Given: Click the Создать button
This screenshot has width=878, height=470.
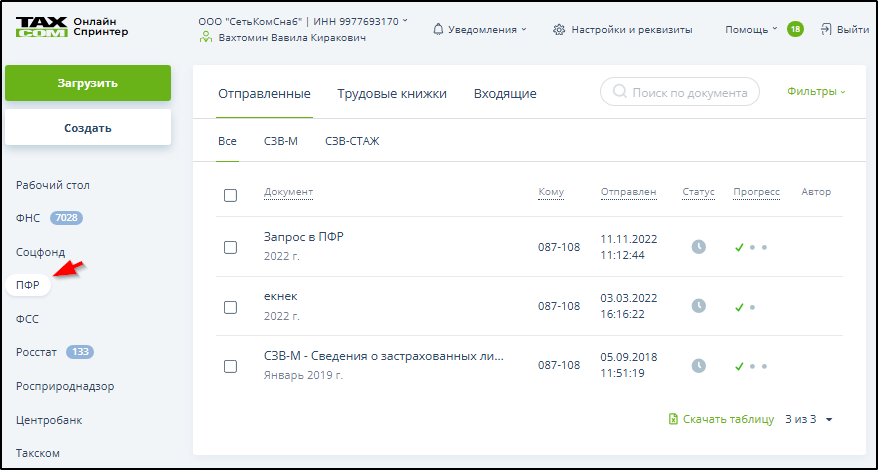Looking at the screenshot, I should tap(87, 128).
